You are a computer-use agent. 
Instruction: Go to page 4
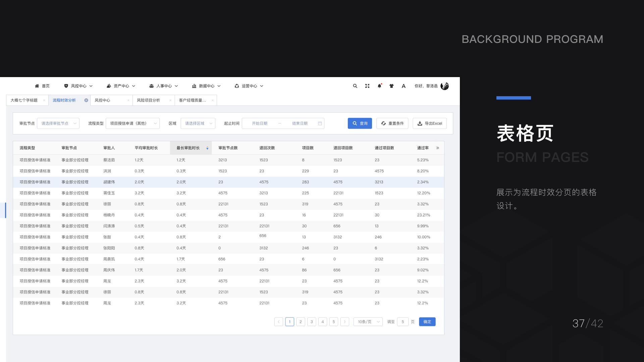323,322
